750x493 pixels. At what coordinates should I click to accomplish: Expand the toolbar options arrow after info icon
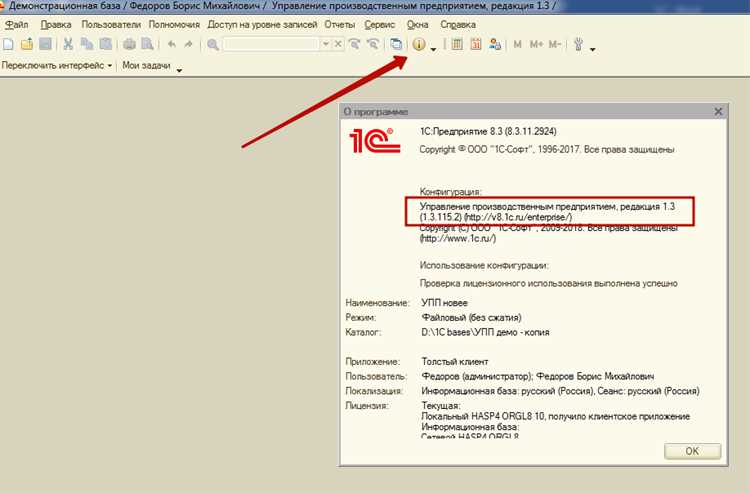pos(433,49)
